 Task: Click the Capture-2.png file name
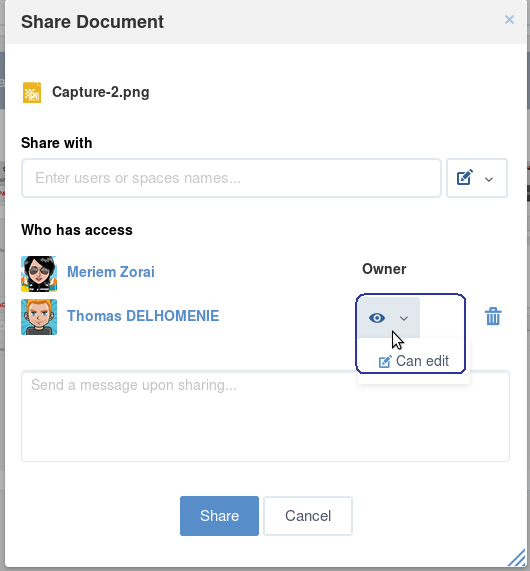101,92
